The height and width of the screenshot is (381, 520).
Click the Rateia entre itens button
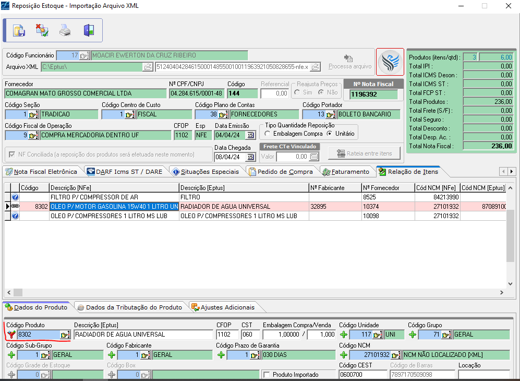pyautogui.click(x=364, y=154)
